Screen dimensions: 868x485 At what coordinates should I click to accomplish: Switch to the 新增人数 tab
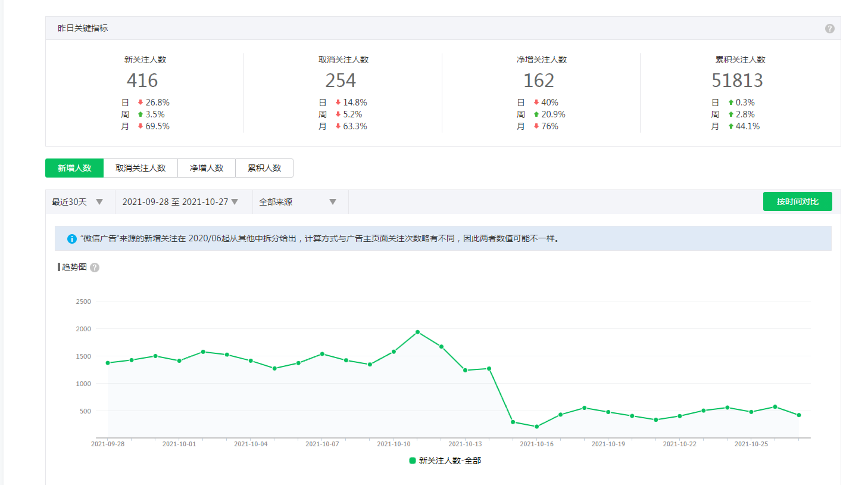[x=74, y=168]
